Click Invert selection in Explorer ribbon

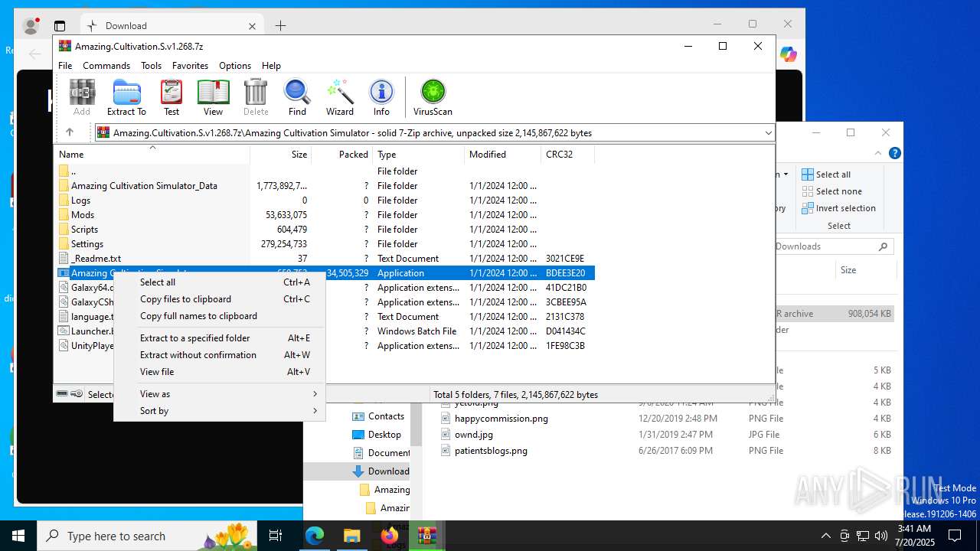(838, 208)
